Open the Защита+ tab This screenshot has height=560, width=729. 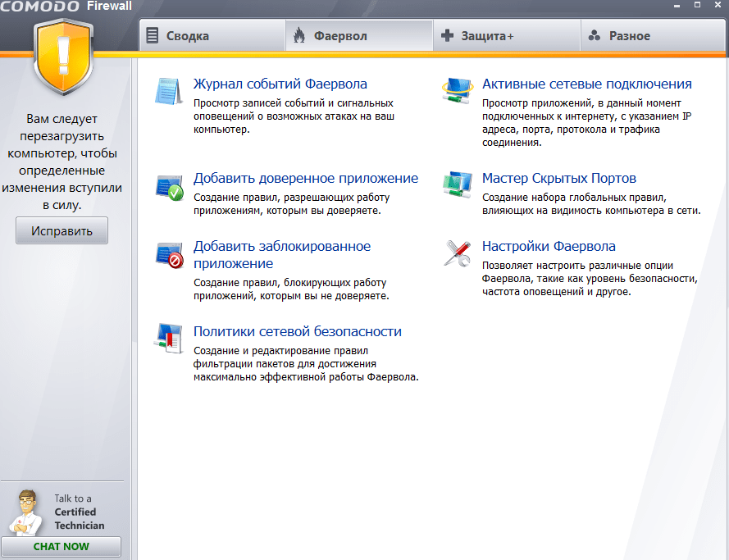tap(507, 36)
